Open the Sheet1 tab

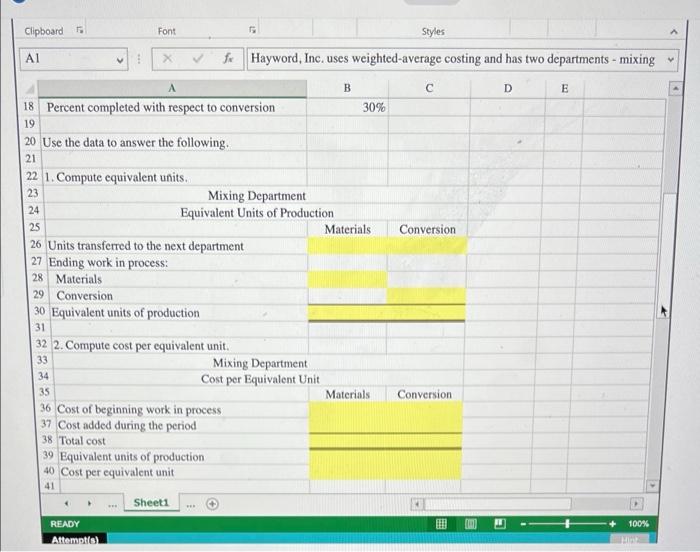tap(151, 502)
